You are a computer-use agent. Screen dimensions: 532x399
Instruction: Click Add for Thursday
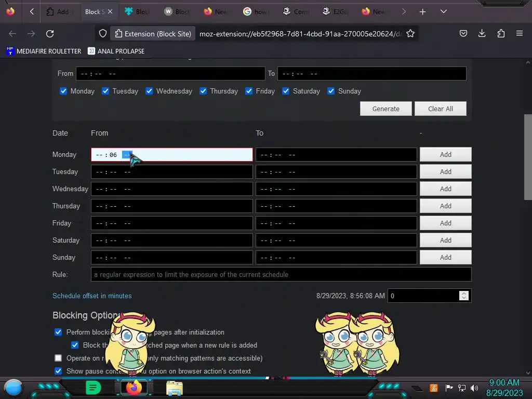(445, 206)
